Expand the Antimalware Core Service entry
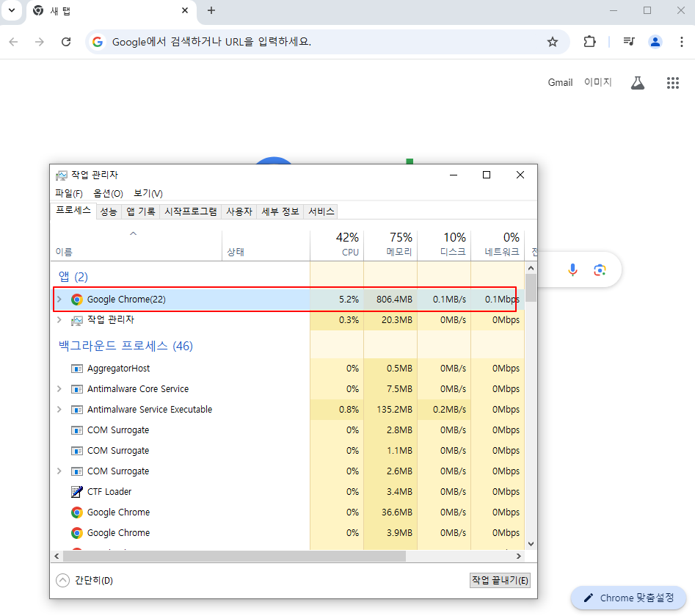Screen dimensions: 695x616 click(x=59, y=389)
